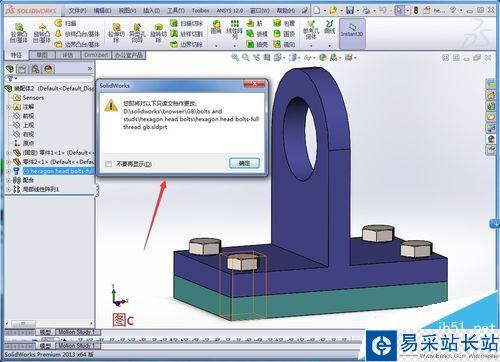Screen dimensions: 500x362
Task: Select the Revolved Boss/Base tool
Action: 42,33
